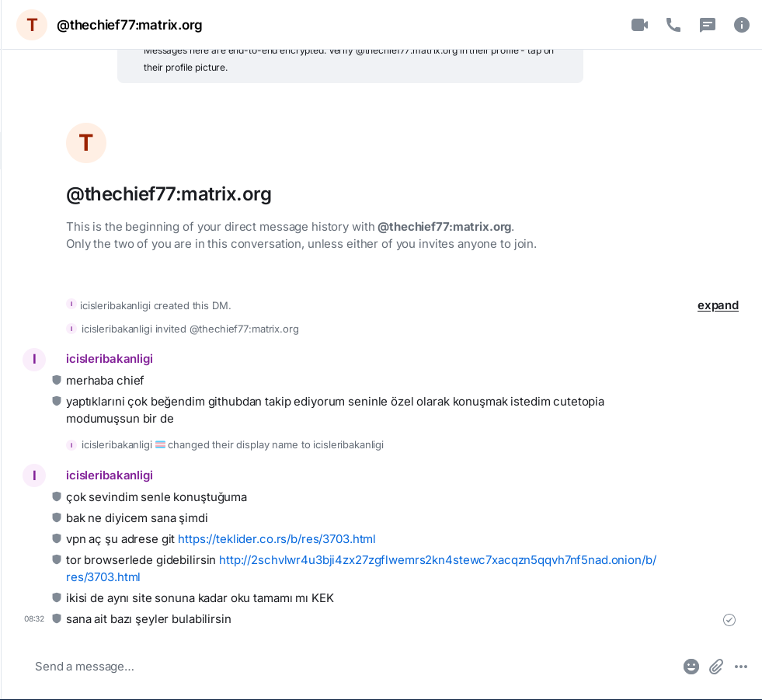
Task: Open room info panel
Action: [x=742, y=25]
